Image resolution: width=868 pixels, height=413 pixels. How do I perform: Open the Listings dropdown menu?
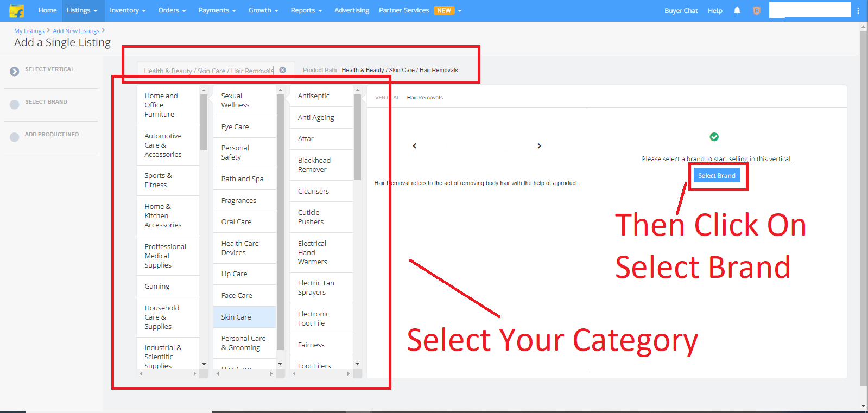(82, 10)
